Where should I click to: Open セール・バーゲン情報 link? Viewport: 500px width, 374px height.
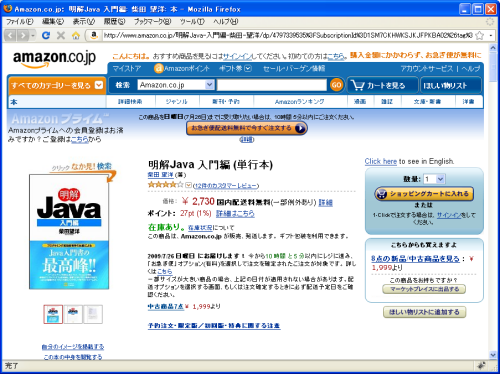tap(294, 69)
